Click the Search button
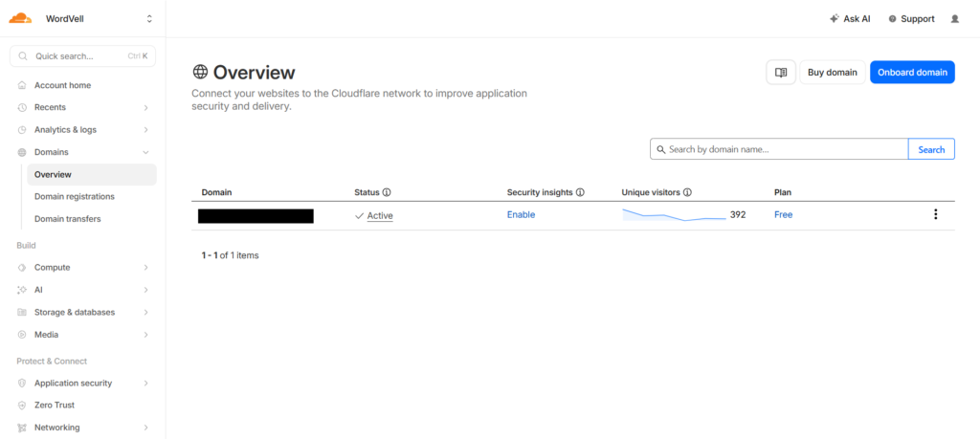The height and width of the screenshot is (439, 980). 931,149
